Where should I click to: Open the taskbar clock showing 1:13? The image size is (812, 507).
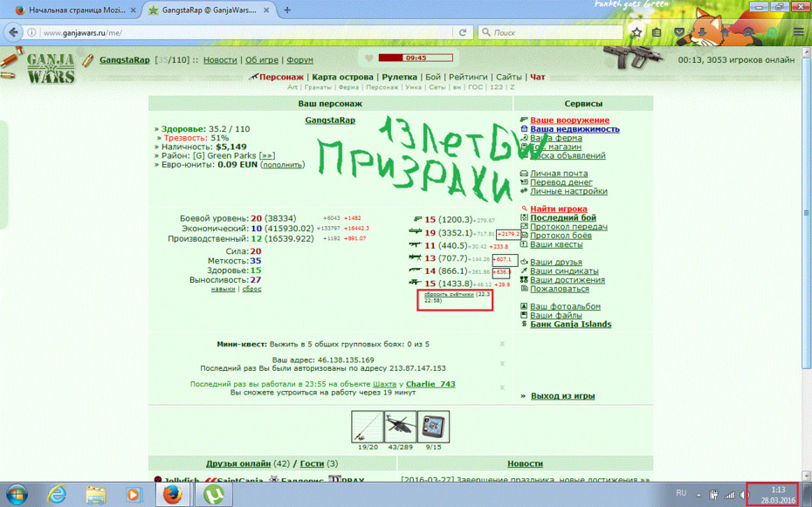778,495
